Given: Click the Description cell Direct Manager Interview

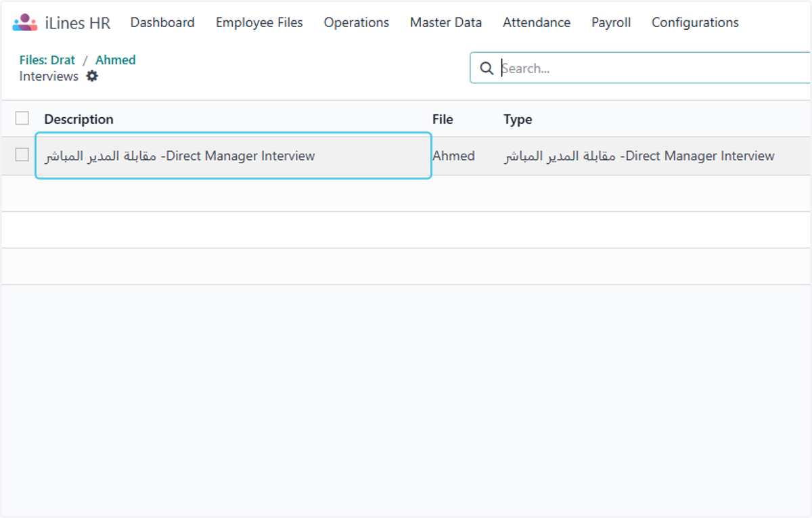Looking at the screenshot, I should [x=233, y=156].
